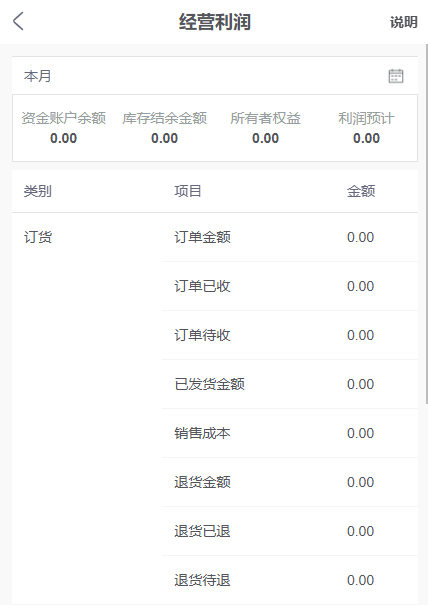The image size is (428, 605).
Task: Select the 销售成本 row
Action: pos(290,433)
